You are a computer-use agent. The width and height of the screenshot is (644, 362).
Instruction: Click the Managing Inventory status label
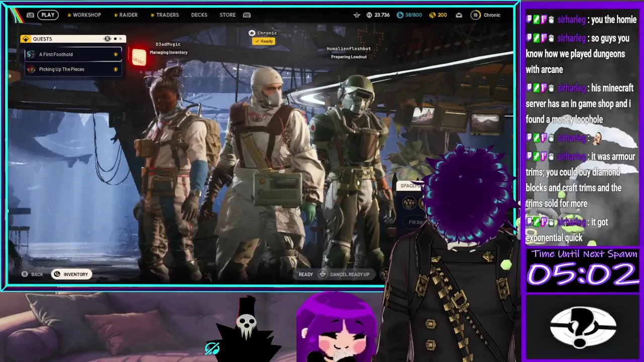tap(169, 52)
